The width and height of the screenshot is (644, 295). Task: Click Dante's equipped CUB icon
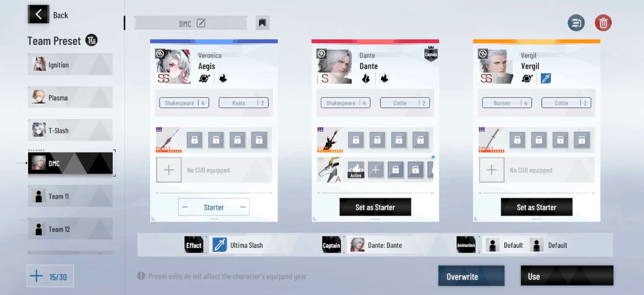tap(330, 170)
